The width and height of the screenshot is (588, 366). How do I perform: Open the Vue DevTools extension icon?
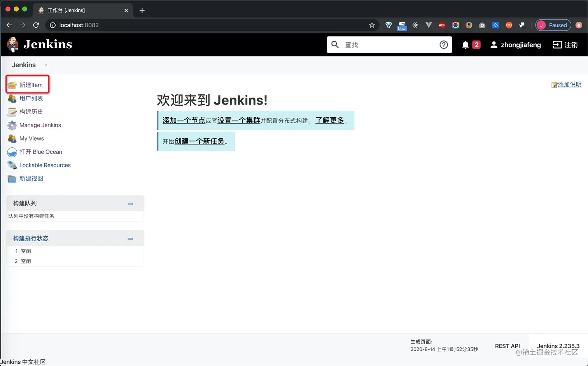click(x=429, y=25)
